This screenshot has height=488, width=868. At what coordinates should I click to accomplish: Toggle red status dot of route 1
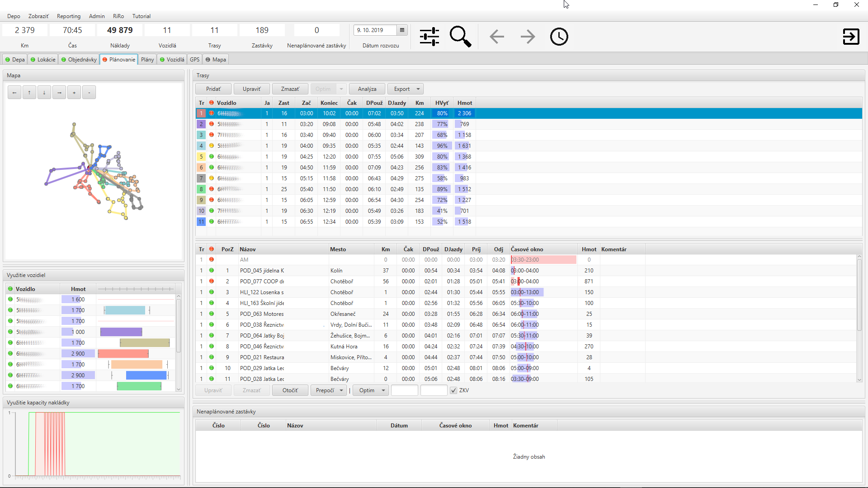pyautogui.click(x=211, y=113)
